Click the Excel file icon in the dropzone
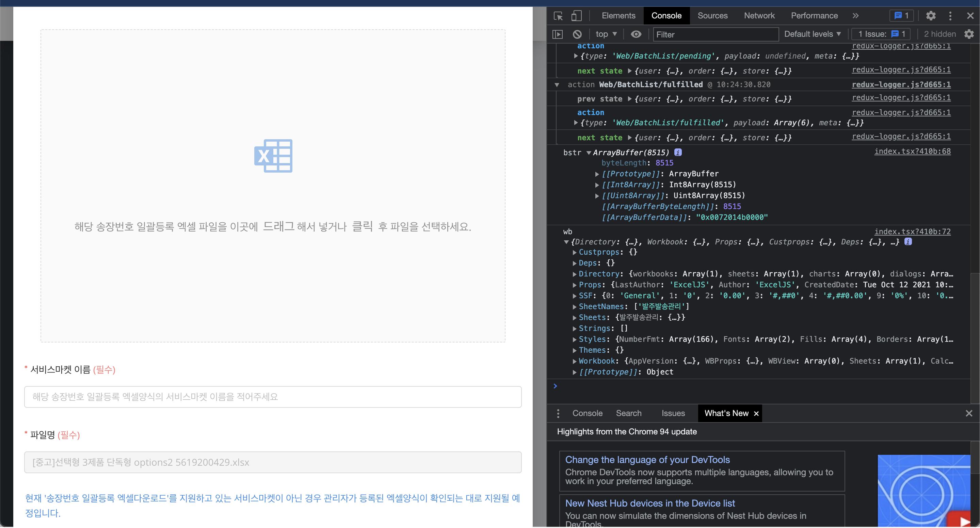The width and height of the screenshot is (980, 528). pos(273,156)
